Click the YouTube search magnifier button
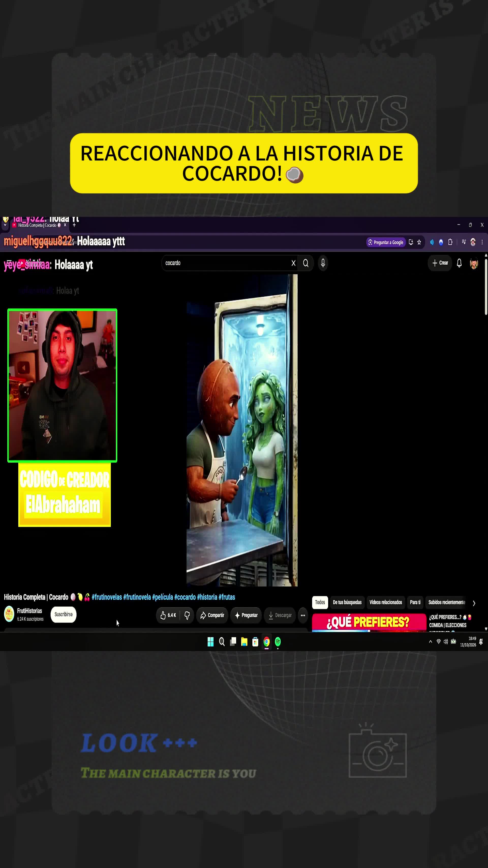Screen dimensions: 488x868 [306, 263]
